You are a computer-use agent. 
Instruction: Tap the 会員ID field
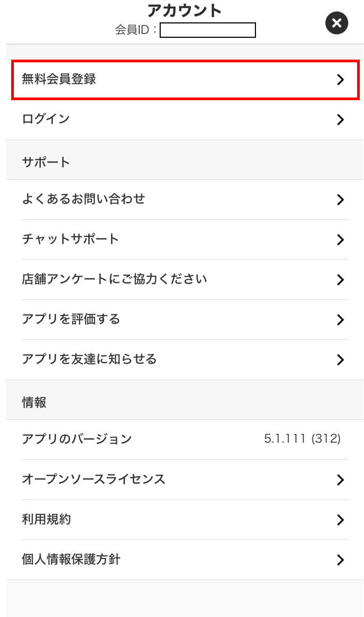208,30
